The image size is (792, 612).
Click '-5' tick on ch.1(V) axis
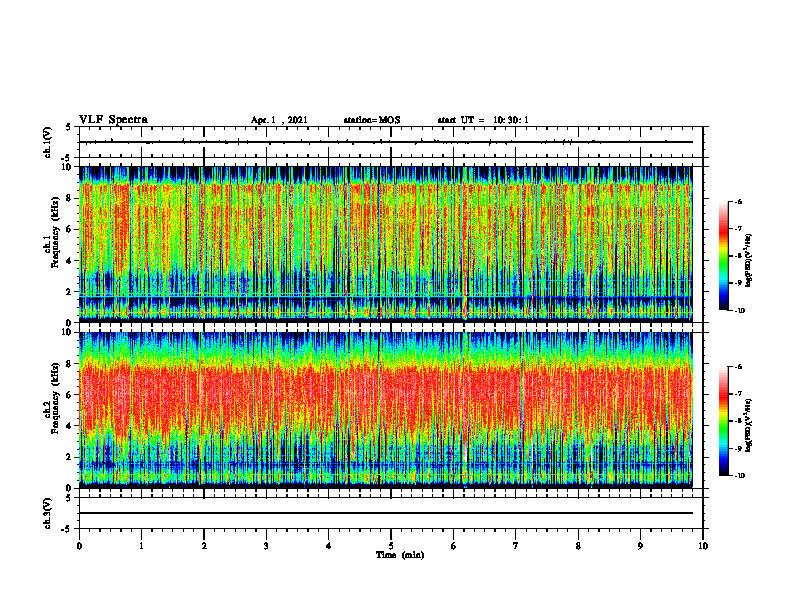(68, 158)
